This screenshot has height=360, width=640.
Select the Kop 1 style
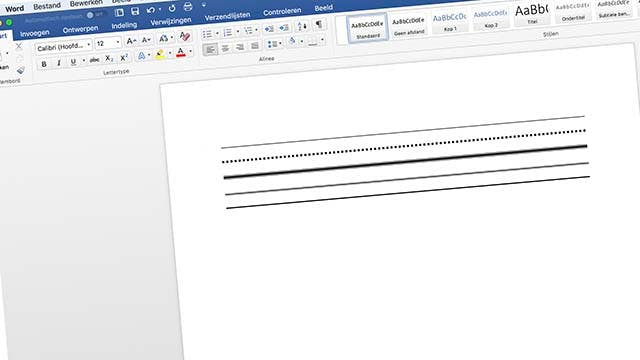449,22
